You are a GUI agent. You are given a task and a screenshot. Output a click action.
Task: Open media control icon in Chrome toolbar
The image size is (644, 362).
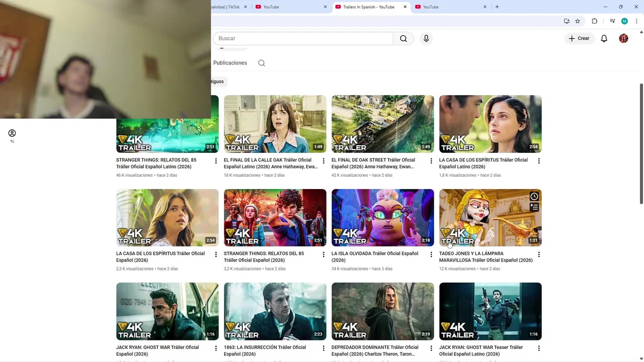tap(612, 21)
